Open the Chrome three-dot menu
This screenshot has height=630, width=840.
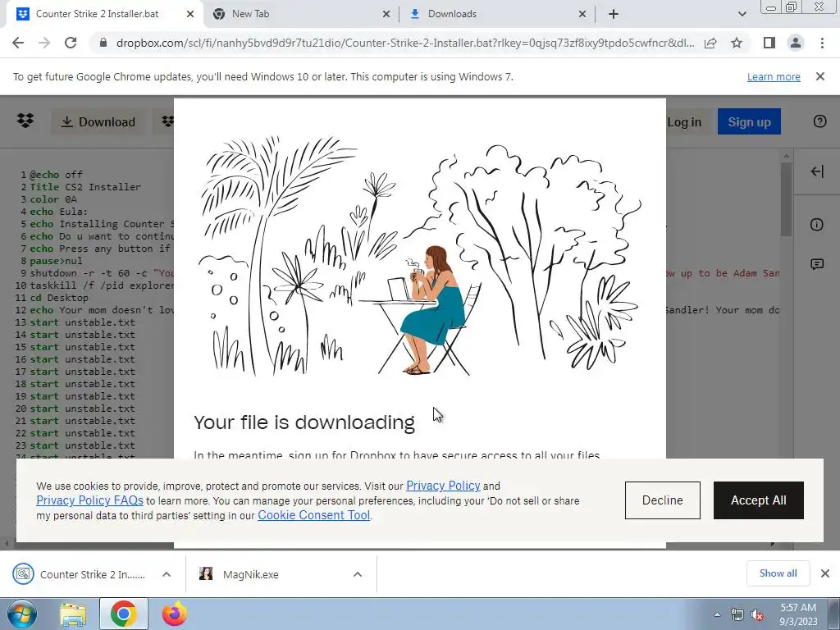click(822, 43)
